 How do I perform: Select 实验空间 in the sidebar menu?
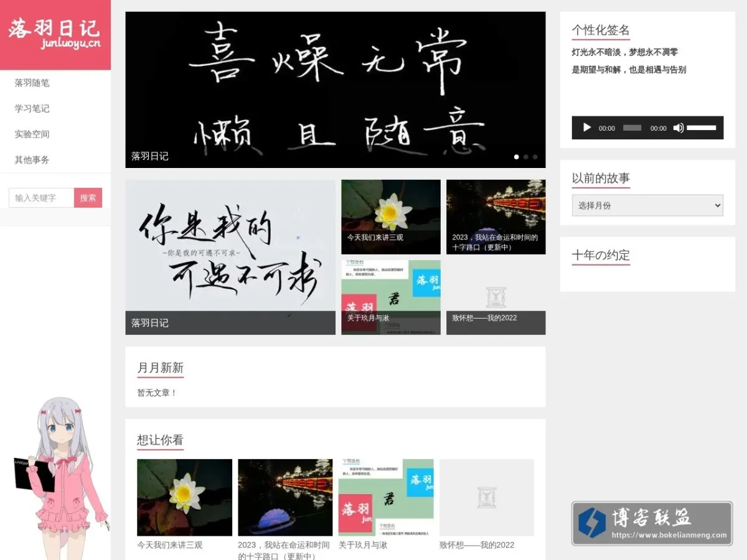pyautogui.click(x=32, y=134)
